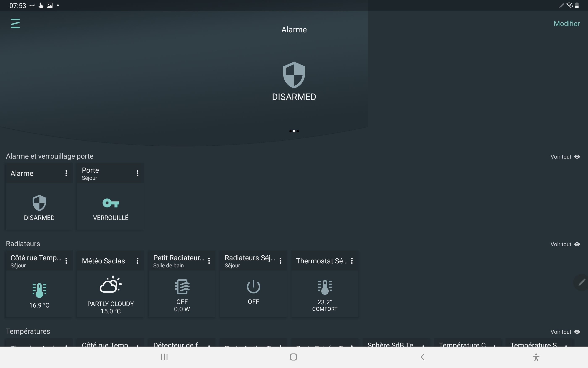Open options menu for Porte Séjour tile
This screenshot has height=368, width=588.
pos(138,173)
